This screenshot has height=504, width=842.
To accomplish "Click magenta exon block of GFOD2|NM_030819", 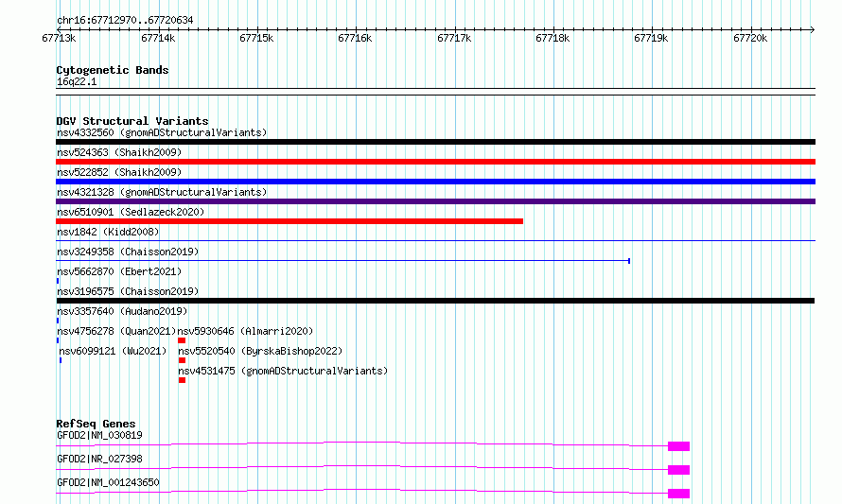I will 678,446.
